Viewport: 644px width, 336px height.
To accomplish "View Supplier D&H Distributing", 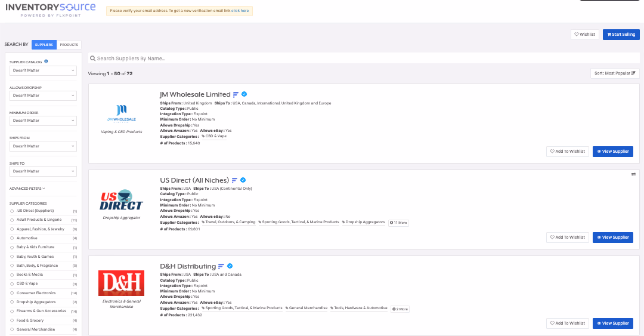I will (x=613, y=323).
